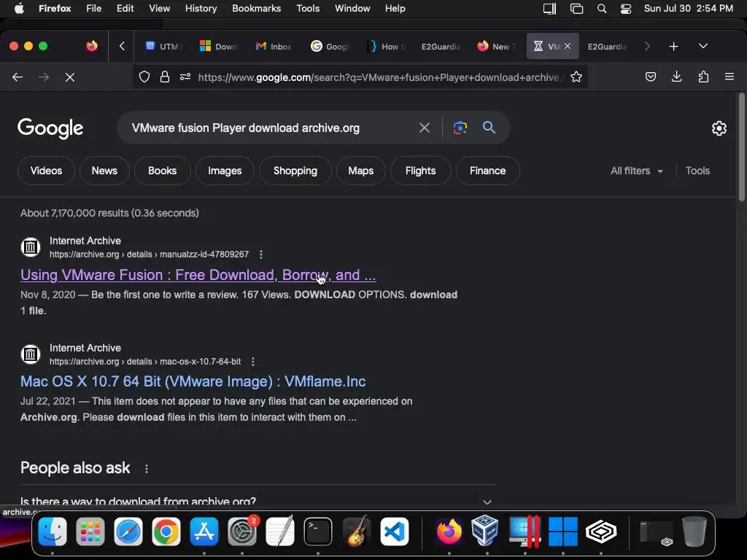Filter results by Videos

coord(46,171)
